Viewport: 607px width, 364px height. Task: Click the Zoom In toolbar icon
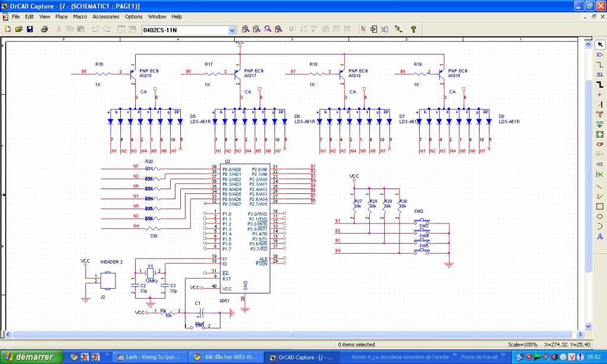pyautogui.click(x=245, y=29)
